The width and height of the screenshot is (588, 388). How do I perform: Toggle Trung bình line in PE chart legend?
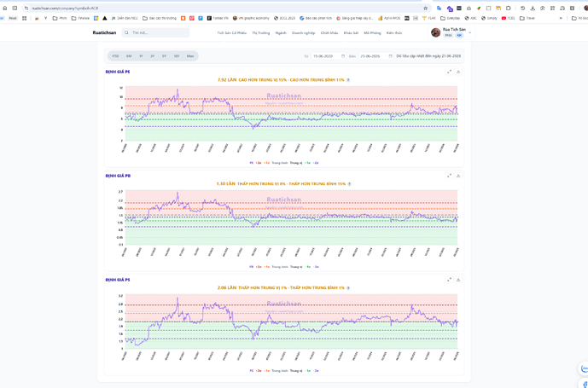(279, 163)
